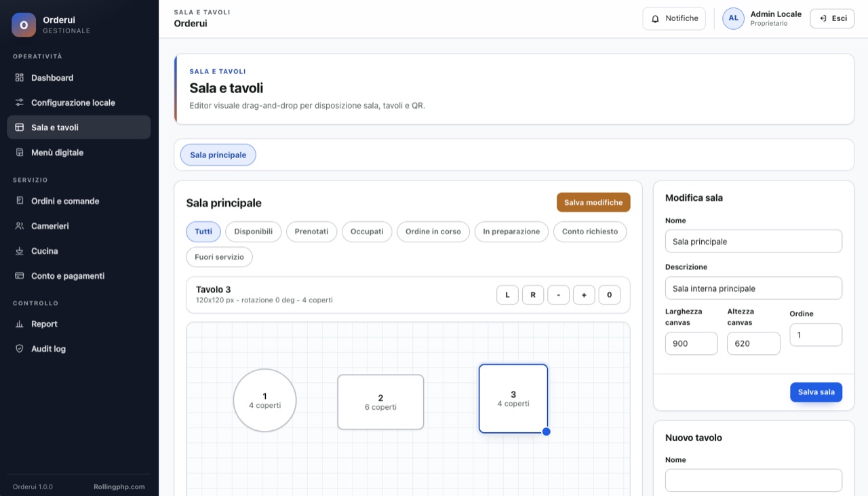Click the Ordini e comande receipt icon
Screen dimensions: 868x496
click(20, 202)
